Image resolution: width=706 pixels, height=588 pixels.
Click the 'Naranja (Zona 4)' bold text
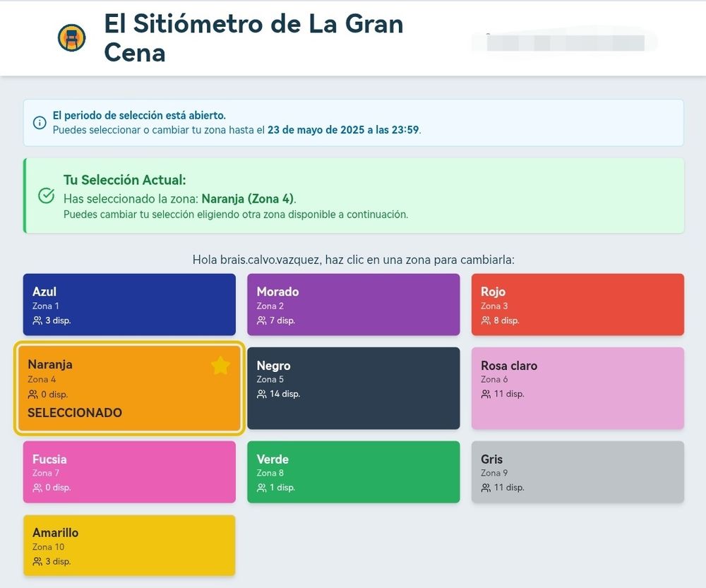coord(248,198)
